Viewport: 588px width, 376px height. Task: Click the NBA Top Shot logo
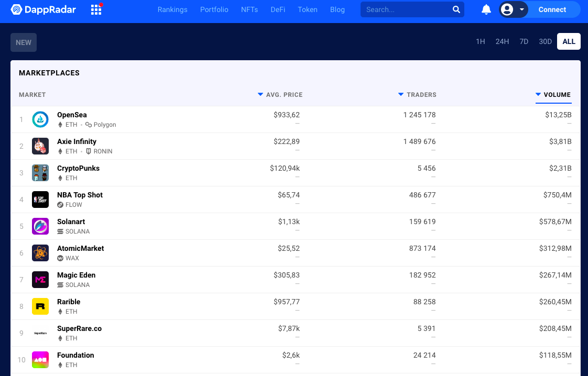point(40,200)
